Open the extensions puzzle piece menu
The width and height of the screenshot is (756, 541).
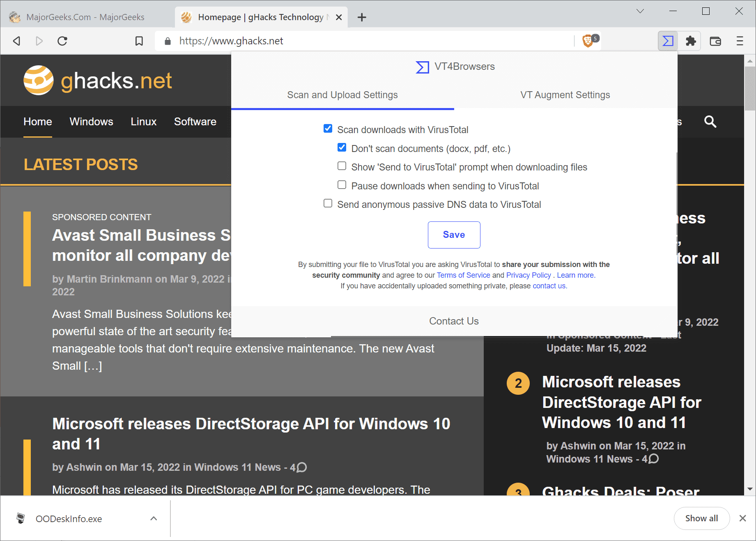(x=691, y=41)
